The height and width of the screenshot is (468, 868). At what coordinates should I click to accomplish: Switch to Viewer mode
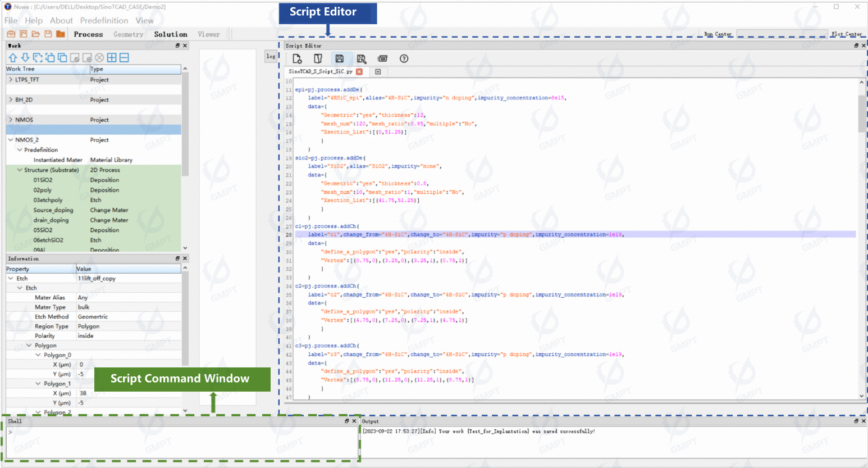coord(209,34)
